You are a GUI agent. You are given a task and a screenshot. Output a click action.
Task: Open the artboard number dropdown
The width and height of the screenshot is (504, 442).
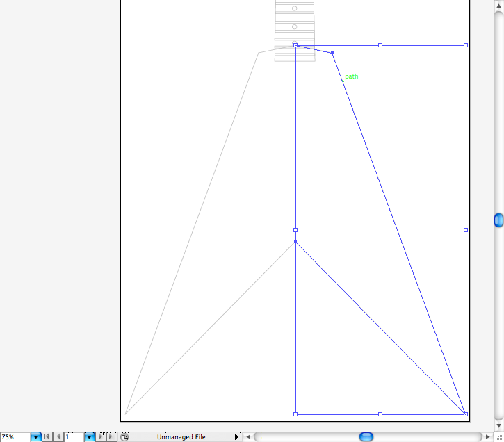pos(89,437)
